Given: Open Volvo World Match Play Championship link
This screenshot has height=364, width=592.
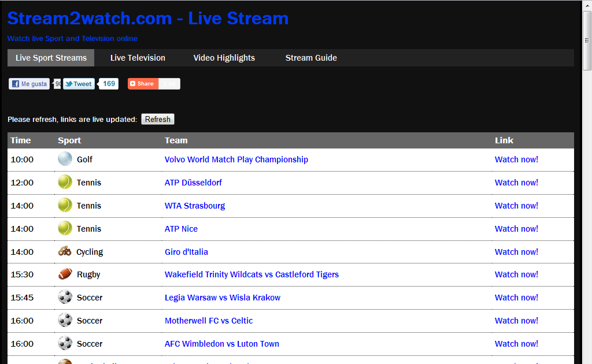Looking at the screenshot, I should (236, 159).
